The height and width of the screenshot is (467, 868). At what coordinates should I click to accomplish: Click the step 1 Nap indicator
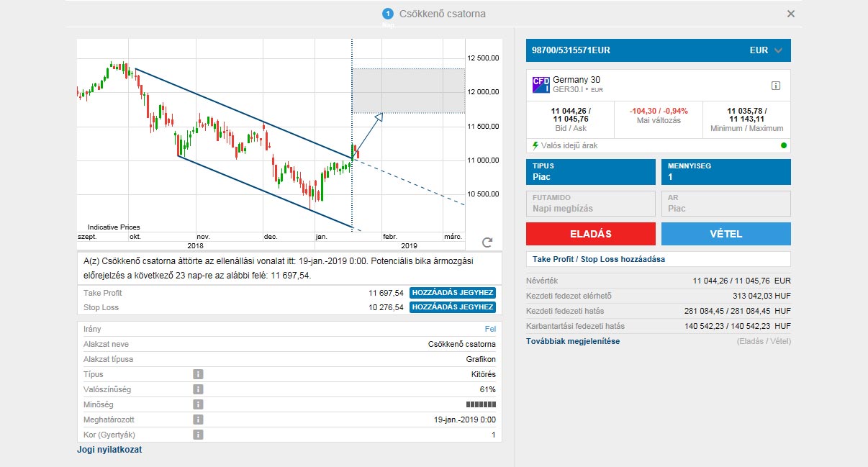click(x=388, y=14)
